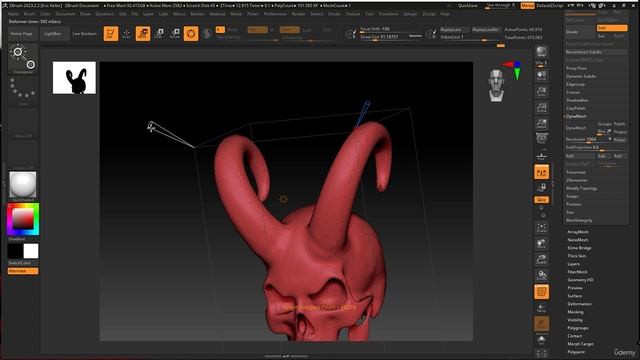The image size is (640, 360).
Task: Click the BPR render sphere icon
Action: (542, 52)
